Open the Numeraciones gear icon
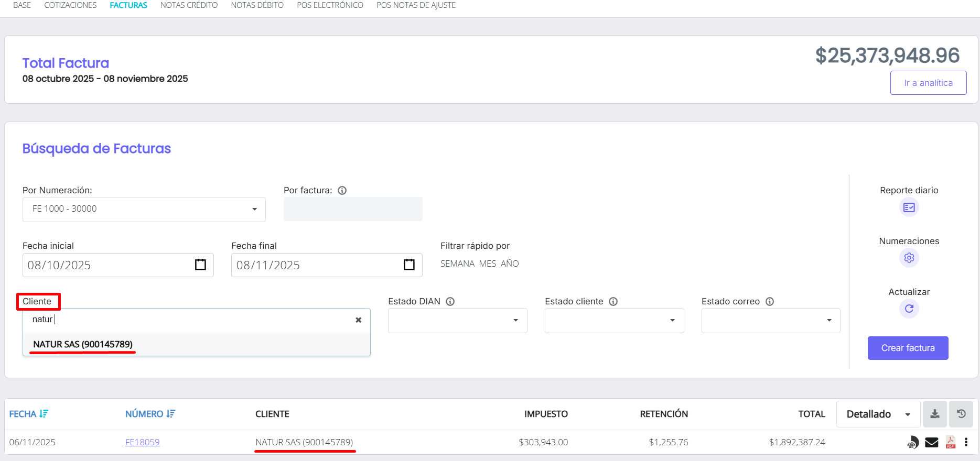The width and height of the screenshot is (980, 461). tap(909, 258)
